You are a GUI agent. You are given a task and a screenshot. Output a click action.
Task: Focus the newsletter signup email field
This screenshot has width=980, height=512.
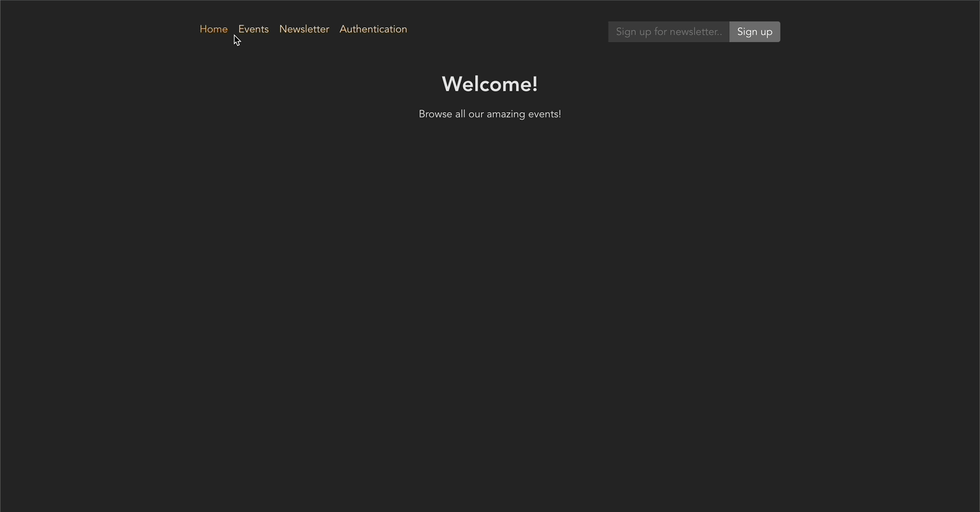(x=669, y=32)
